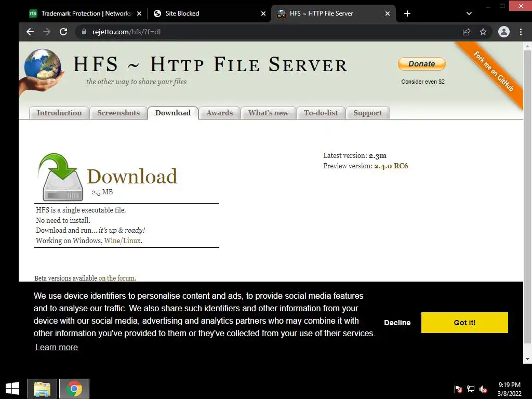Select the Download page tab
This screenshot has height=399, width=532.
click(173, 113)
